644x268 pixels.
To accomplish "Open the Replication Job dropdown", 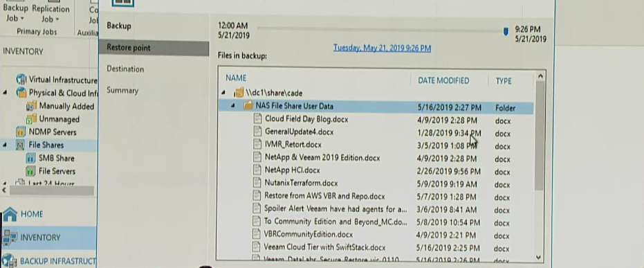I will [51, 13].
